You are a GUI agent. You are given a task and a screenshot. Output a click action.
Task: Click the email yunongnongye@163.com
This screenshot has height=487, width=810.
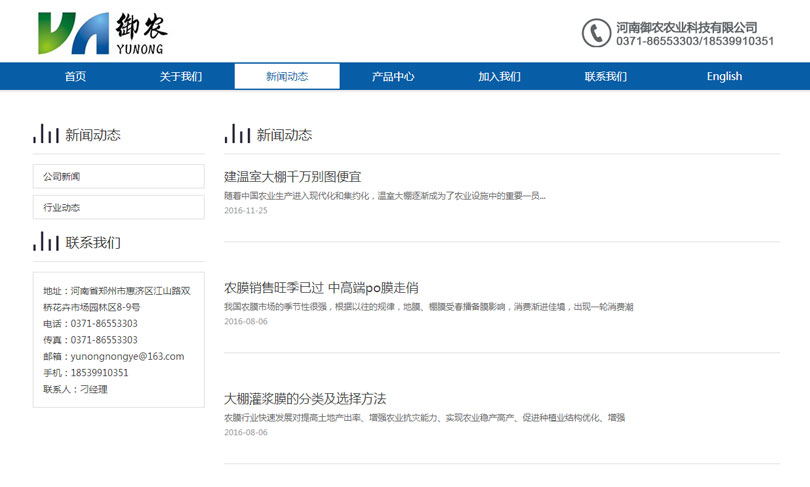coord(127,356)
